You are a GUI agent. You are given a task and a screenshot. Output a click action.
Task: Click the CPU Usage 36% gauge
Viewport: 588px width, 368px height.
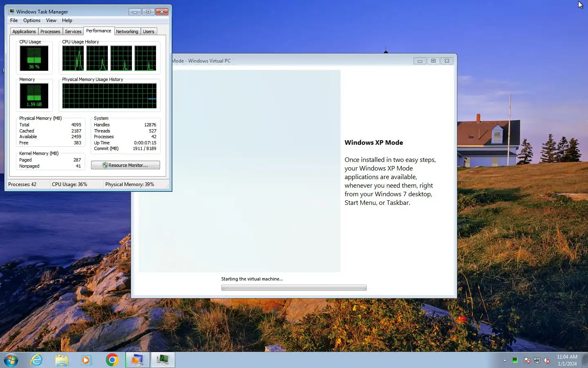34,58
